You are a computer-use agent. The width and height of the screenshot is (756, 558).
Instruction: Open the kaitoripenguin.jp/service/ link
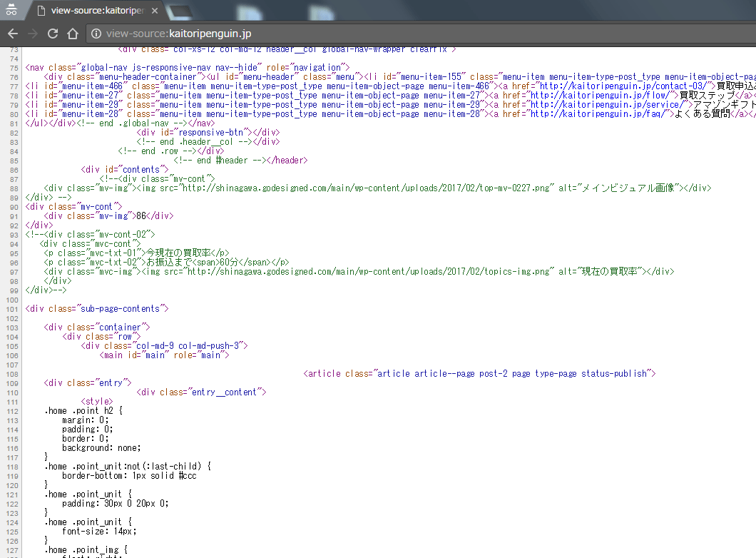[608, 104]
